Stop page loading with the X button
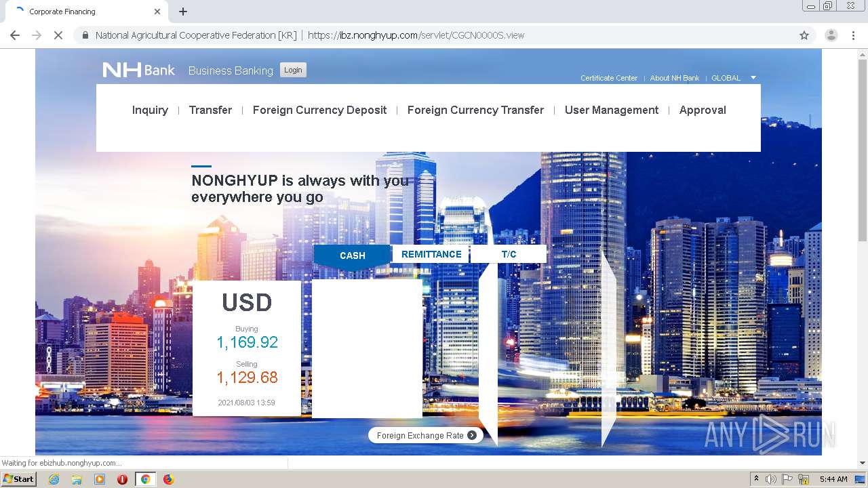Image resolution: width=868 pixels, height=488 pixels. click(58, 35)
